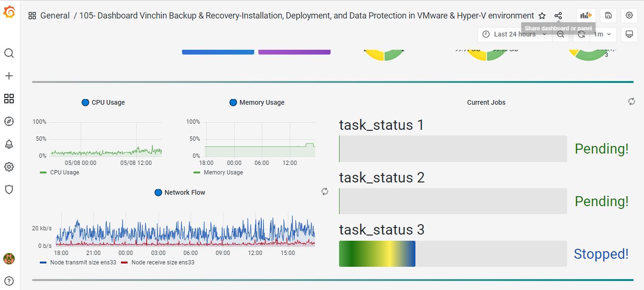Open the Explore compass icon
This screenshot has height=290, width=644.
(x=9, y=121)
